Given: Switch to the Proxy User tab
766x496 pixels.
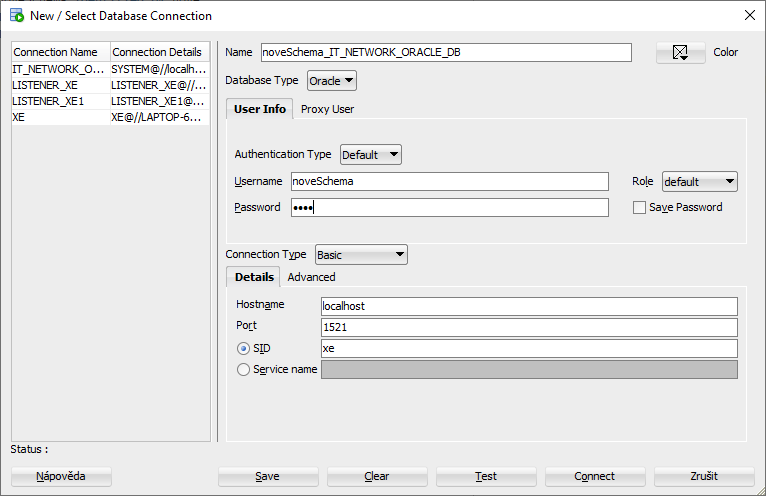Looking at the screenshot, I should [x=327, y=109].
